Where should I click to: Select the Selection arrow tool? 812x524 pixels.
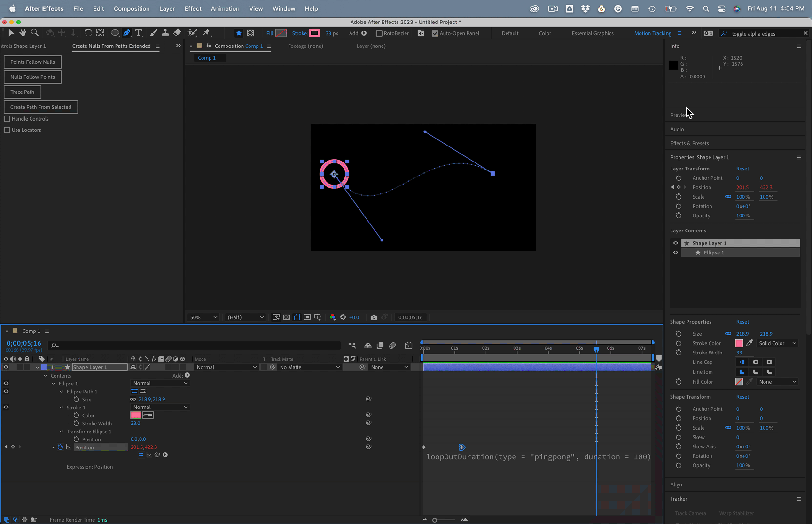[11, 32]
